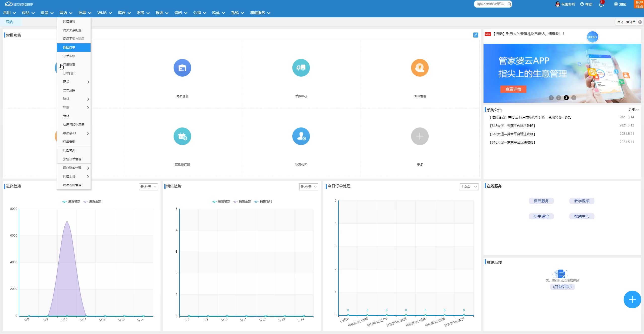The width and height of the screenshot is (644, 334).
Task: Click the 空中课堂 button
Action: 541,216
